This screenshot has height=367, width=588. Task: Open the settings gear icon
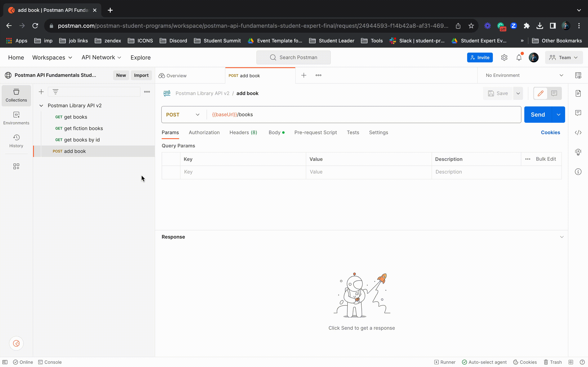tap(504, 57)
